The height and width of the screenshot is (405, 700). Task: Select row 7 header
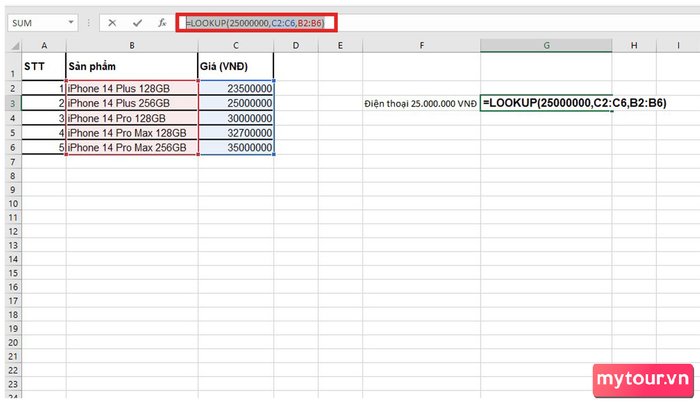pos(13,162)
